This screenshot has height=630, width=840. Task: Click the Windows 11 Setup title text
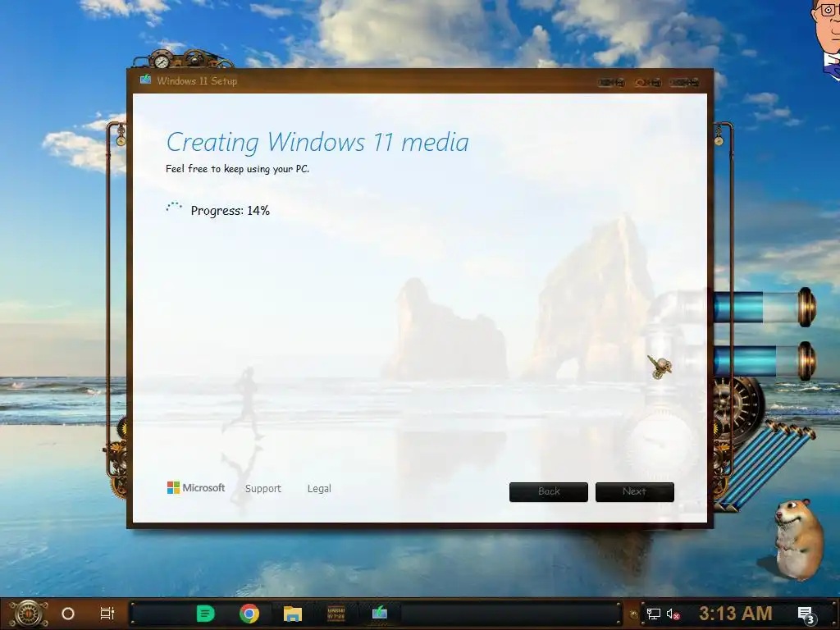[x=197, y=81]
